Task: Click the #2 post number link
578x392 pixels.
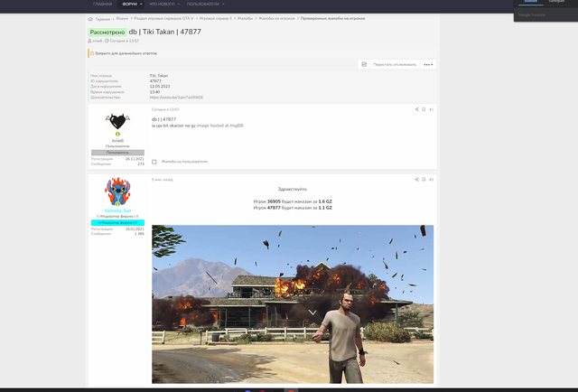Action: pyautogui.click(x=432, y=180)
